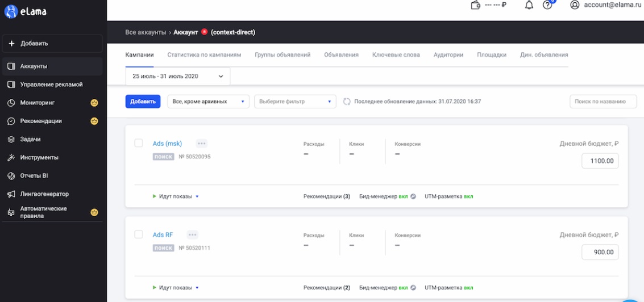The image size is (644, 302).
Task: Open three-dots menu for Ads RF
Action: pyautogui.click(x=192, y=234)
